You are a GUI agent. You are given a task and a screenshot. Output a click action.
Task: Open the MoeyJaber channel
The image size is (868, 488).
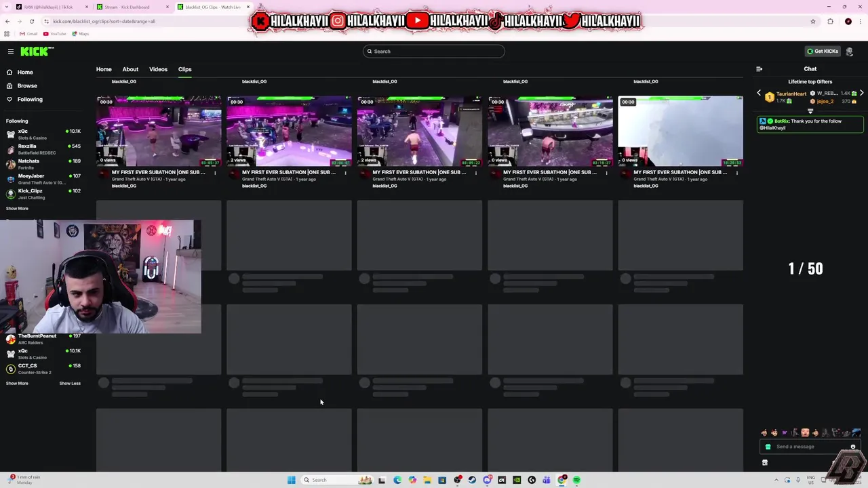point(43,179)
